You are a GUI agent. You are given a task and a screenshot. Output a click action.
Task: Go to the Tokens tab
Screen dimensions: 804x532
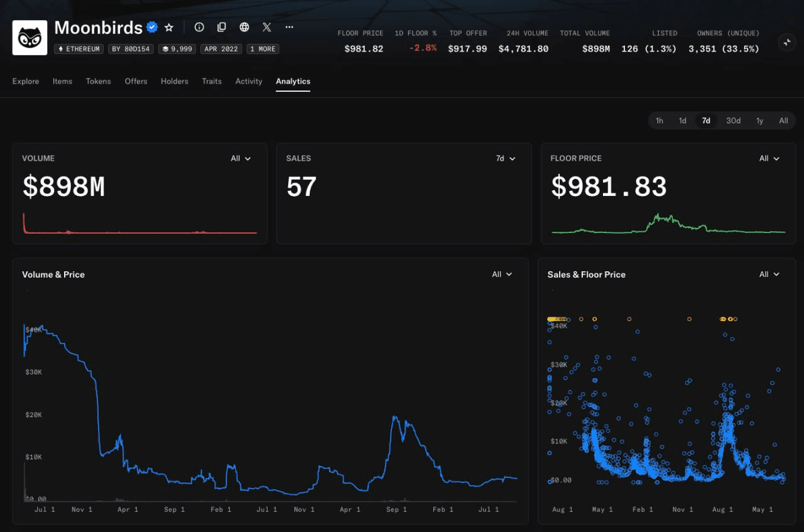pyautogui.click(x=99, y=81)
